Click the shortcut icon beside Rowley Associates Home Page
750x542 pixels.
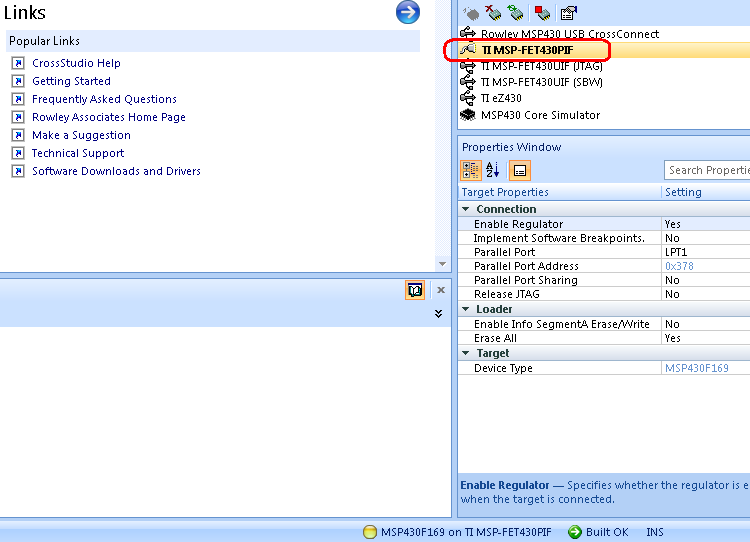pos(18,117)
